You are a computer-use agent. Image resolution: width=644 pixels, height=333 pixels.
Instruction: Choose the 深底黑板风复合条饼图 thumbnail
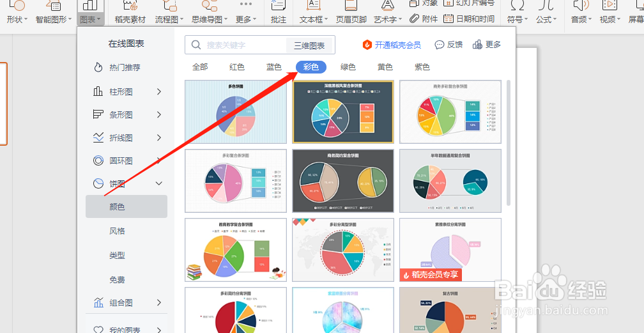tap(343, 112)
